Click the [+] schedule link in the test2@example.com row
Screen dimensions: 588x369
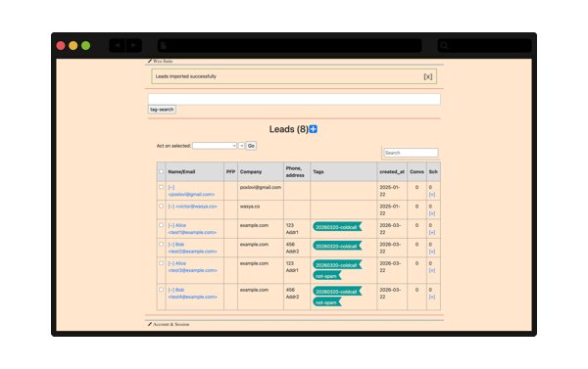point(432,252)
